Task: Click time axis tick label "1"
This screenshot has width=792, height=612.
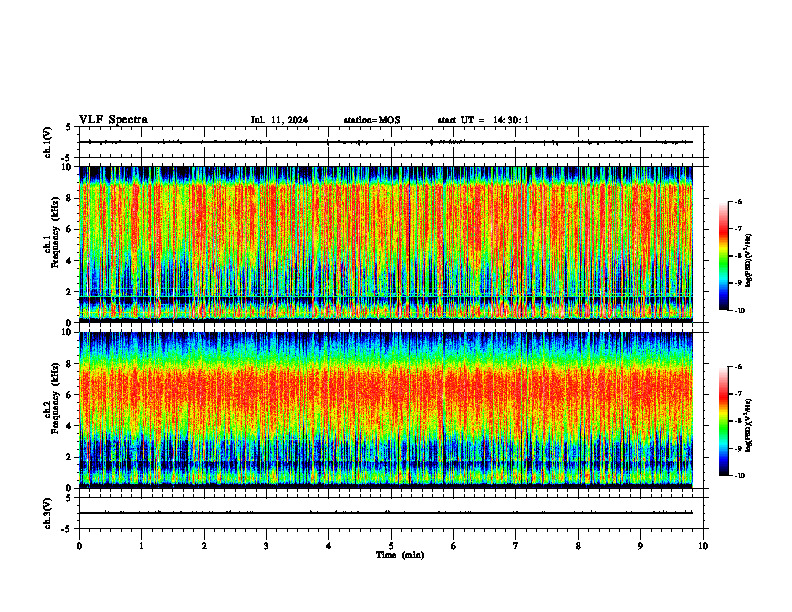Action: pyautogui.click(x=141, y=546)
